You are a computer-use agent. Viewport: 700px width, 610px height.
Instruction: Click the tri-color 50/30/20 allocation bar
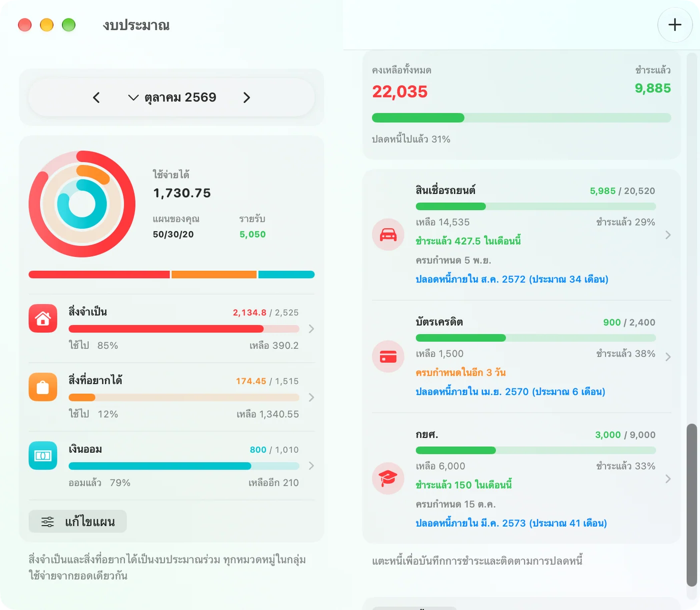(171, 274)
